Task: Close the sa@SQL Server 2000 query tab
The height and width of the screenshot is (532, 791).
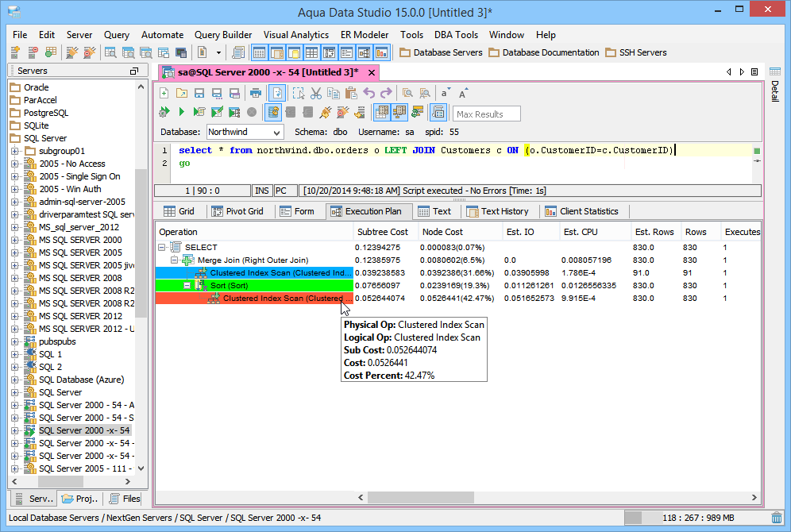Action: point(372,72)
